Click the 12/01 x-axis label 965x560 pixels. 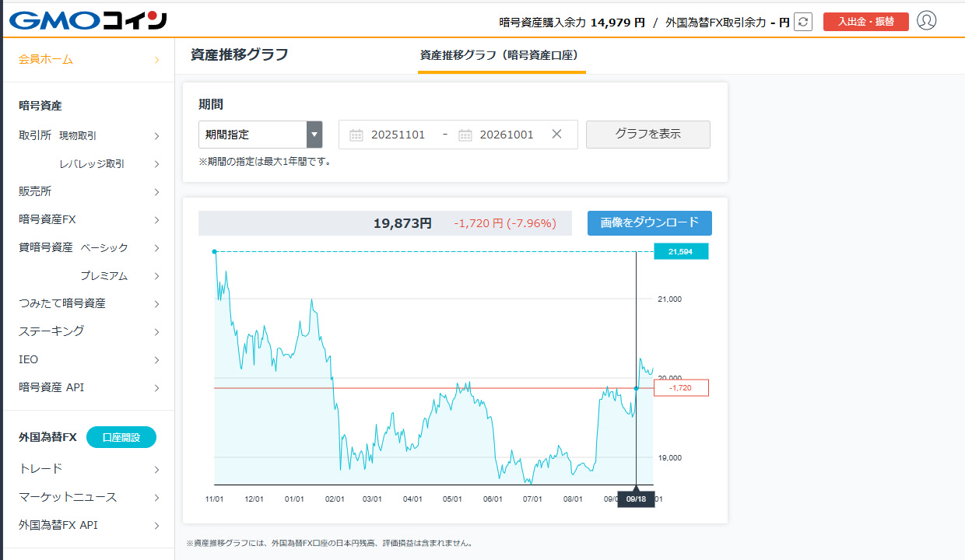[254, 499]
